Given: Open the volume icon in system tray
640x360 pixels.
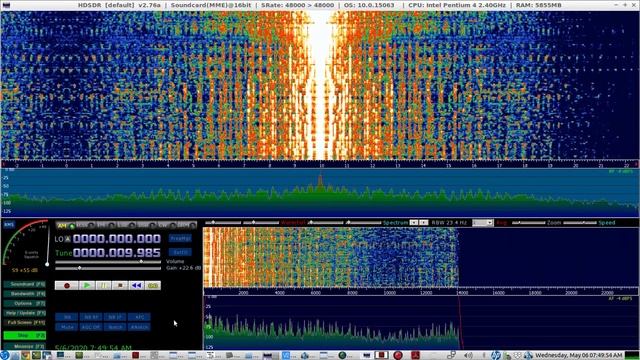Looking at the screenshot, I should point(468,356).
